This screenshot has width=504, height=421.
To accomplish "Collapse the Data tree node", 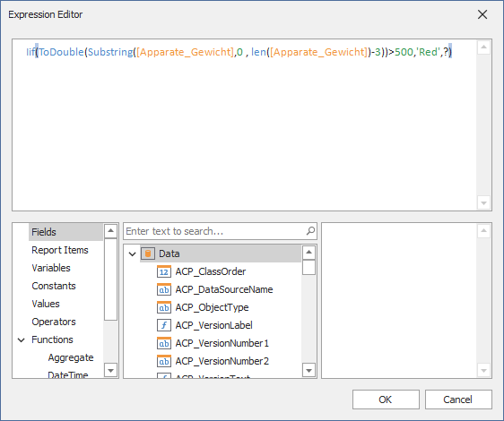I will [x=133, y=254].
